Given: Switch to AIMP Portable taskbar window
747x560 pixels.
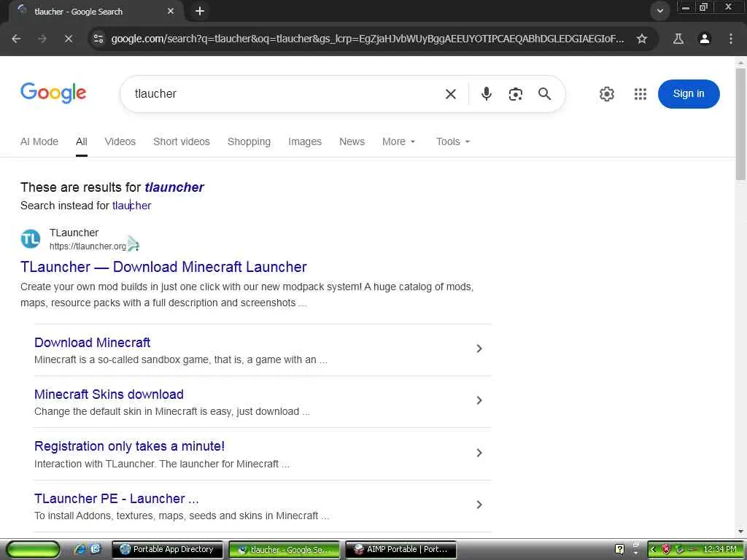Looking at the screenshot, I should pyautogui.click(x=400, y=550).
